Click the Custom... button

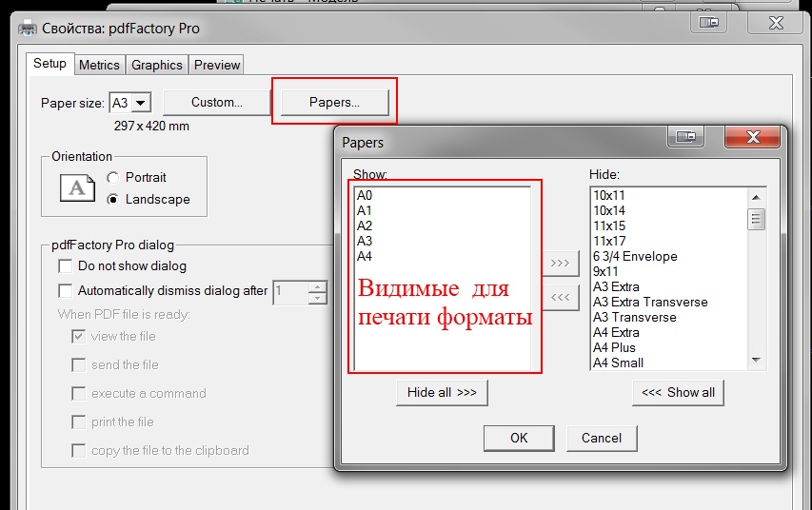point(217,103)
